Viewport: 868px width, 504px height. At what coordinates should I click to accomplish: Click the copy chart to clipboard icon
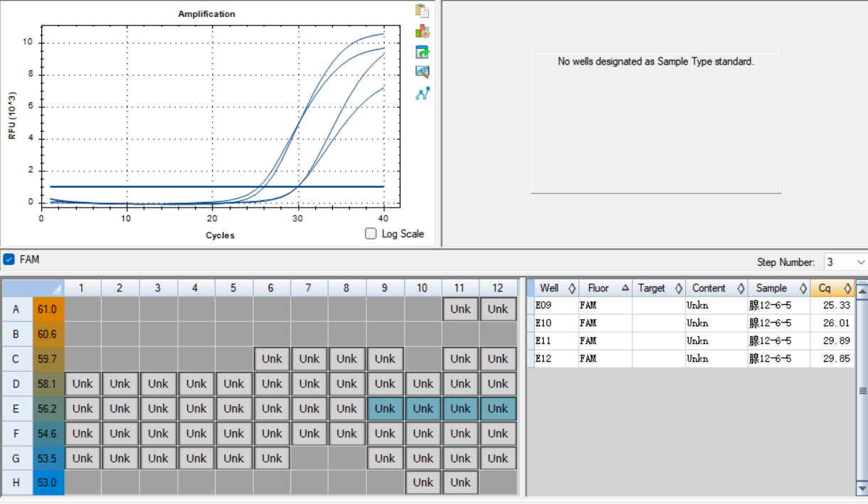click(423, 11)
